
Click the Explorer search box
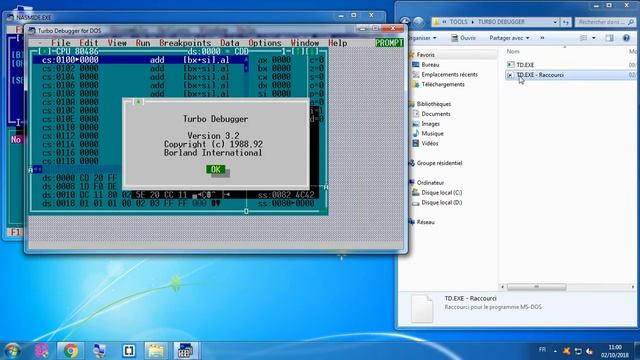click(604, 22)
